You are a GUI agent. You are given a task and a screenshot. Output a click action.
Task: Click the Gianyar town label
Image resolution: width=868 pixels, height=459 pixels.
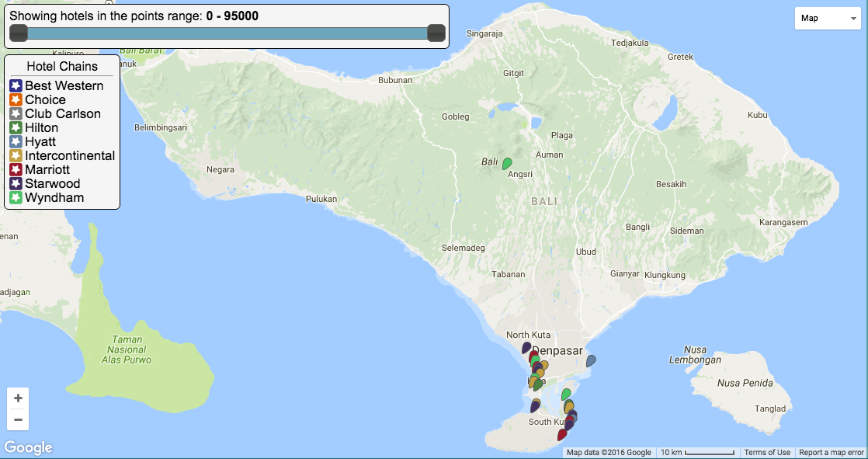[625, 273]
